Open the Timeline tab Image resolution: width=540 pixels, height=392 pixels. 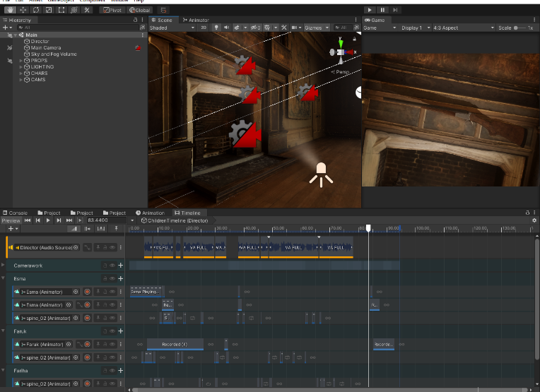coord(188,213)
